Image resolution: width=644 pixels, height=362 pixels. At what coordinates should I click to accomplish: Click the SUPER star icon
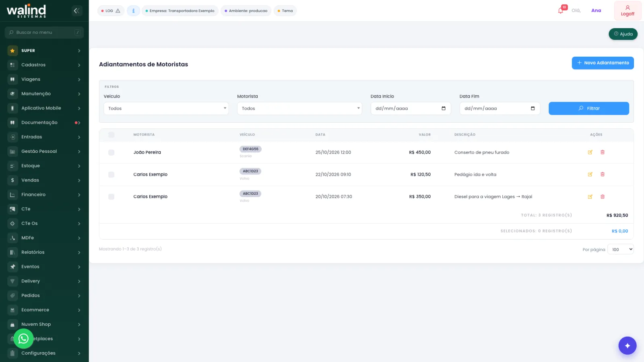click(12, 51)
